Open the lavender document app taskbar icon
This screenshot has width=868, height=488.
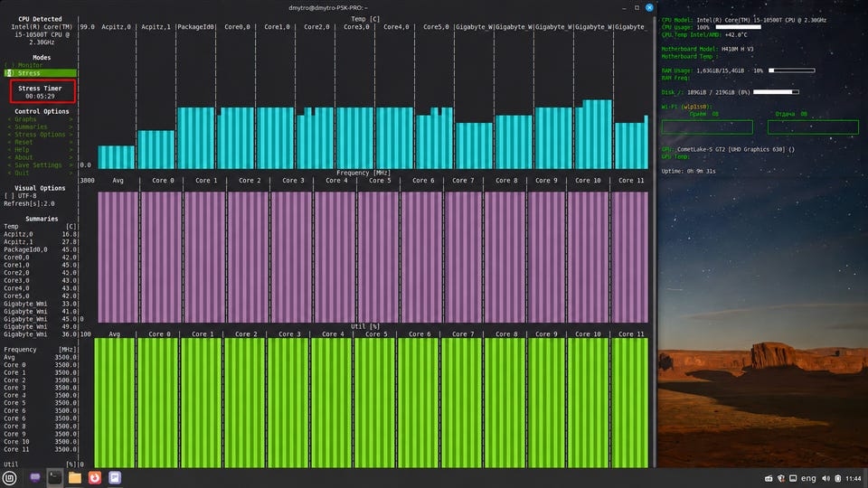click(x=115, y=477)
